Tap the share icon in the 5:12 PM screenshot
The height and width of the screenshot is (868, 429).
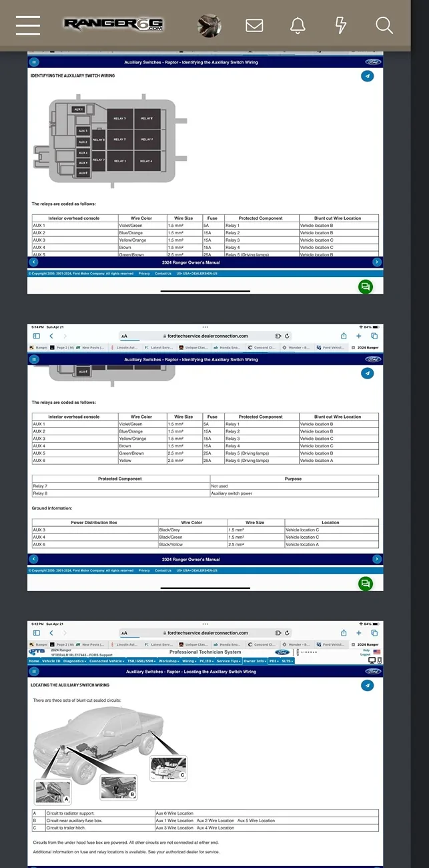tap(344, 632)
